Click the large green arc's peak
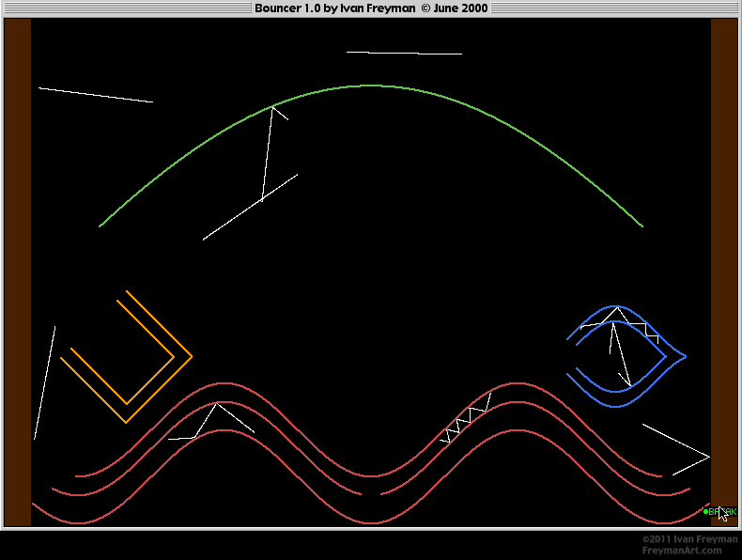 (x=373, y=86)
